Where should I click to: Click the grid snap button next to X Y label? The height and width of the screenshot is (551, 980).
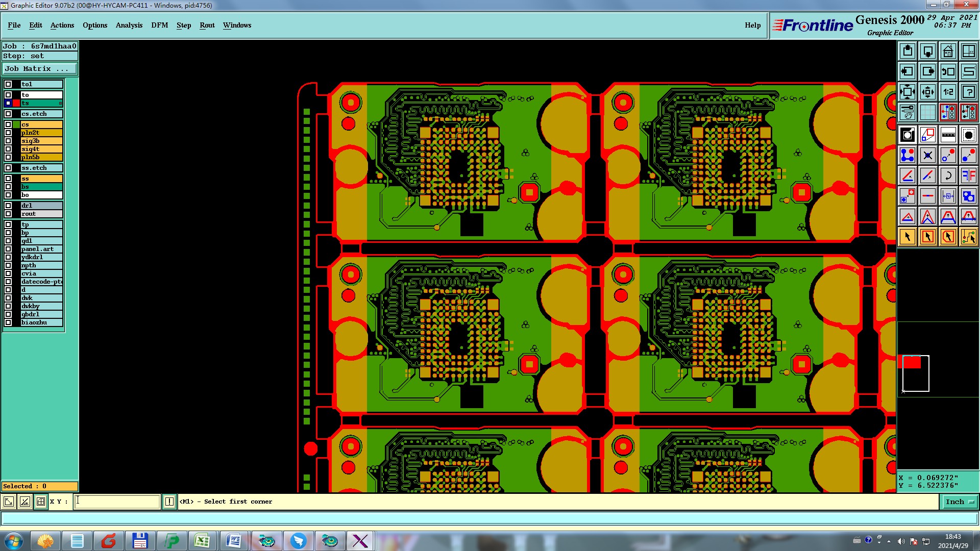coord(41,502)
